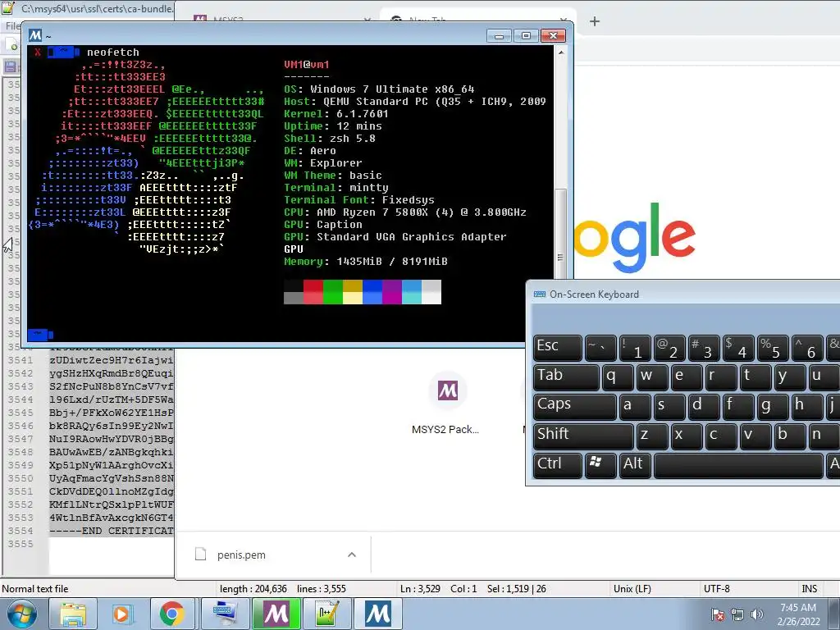Screen dimensions: 840x630
Task: Click the x key on On-Screen Keyboard
Action: click(x=687, y=436)
